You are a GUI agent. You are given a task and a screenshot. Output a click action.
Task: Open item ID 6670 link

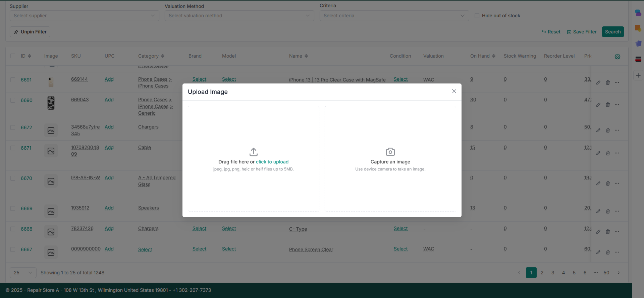pyautogui.click(x=26, y=178)
